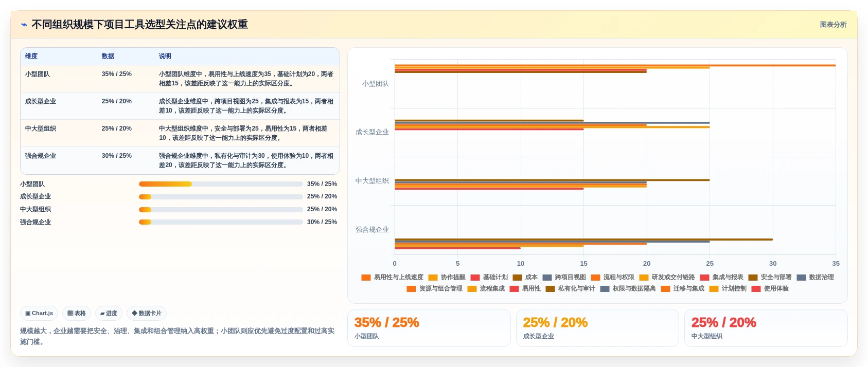Image resolution: width=868 pixels, height=367 pixels.
Task: Click the 强合规企业 y-axis label in chart
Action: point(373,230)
